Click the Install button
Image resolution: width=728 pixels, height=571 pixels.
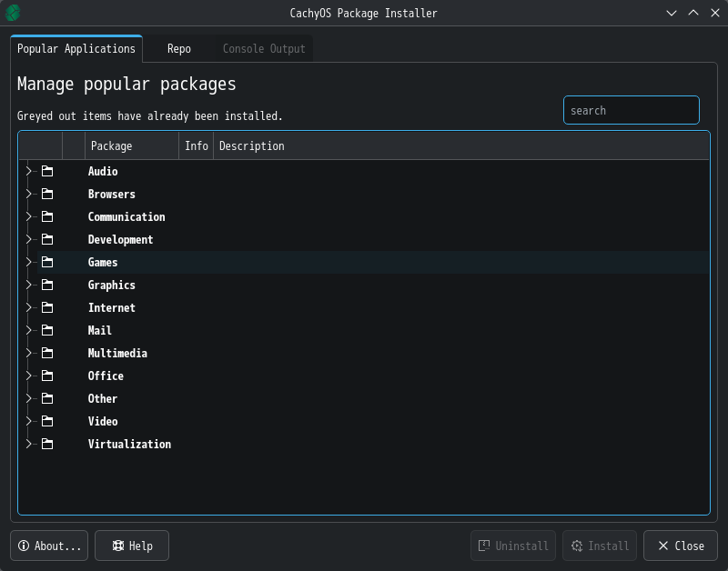(600, 546)
